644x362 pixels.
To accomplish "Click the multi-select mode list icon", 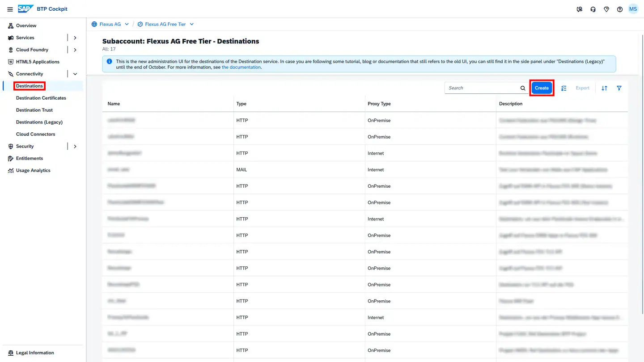I will pyautogui.click(x=564, y=88).
